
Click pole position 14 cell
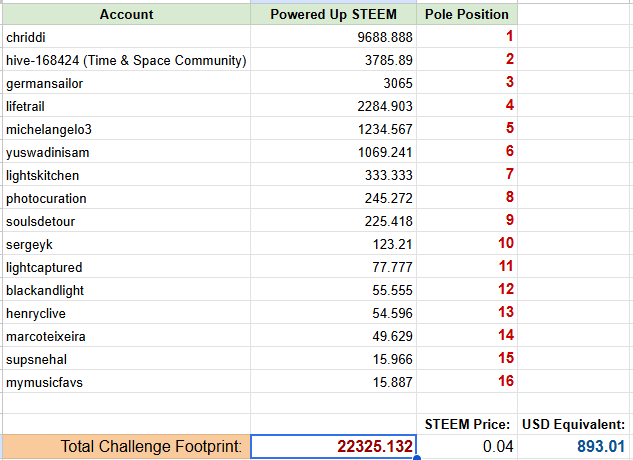pos(467,336)
